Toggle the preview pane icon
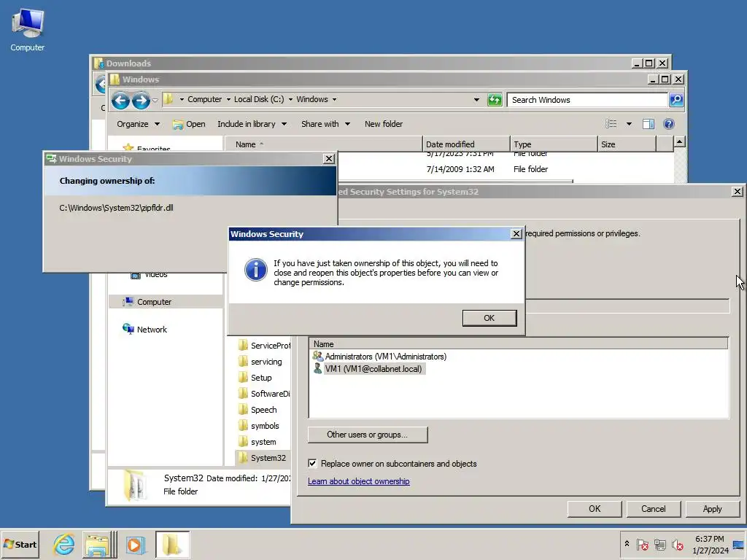 coord(649,124)
